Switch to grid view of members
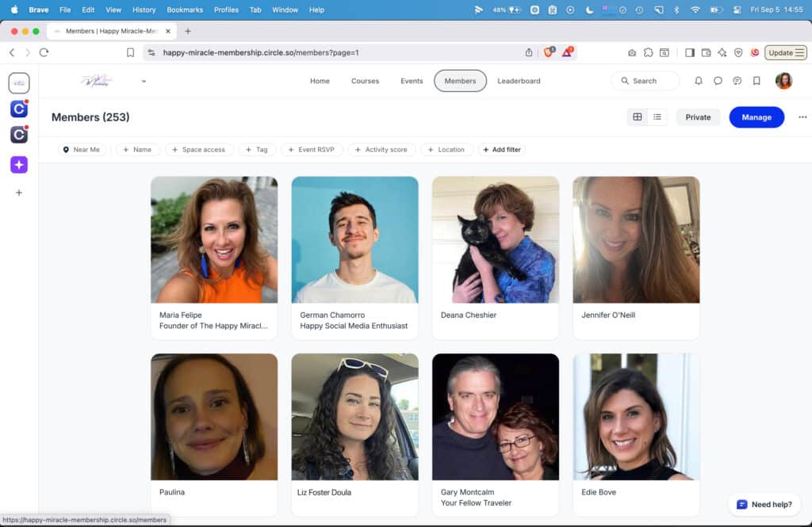 coord(637,117)
